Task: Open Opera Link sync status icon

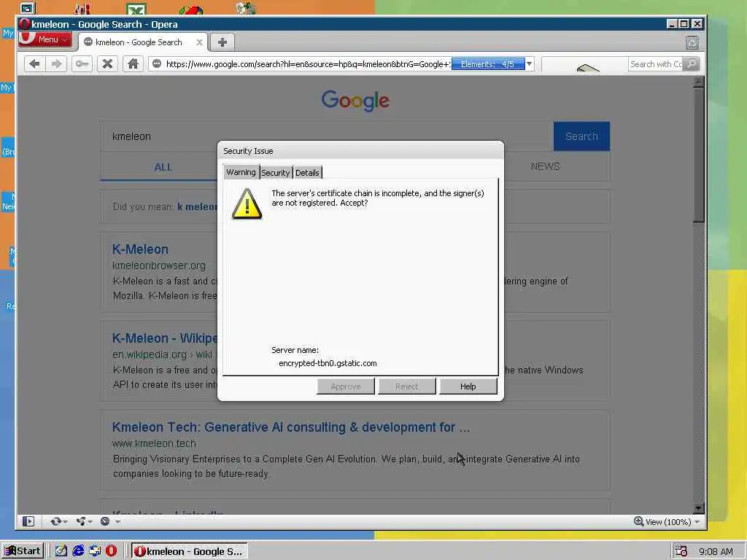Action: coord(55,521)
